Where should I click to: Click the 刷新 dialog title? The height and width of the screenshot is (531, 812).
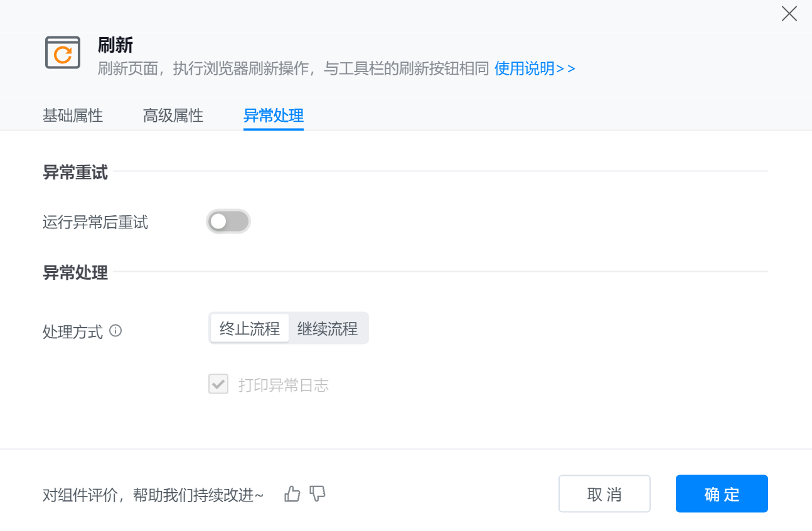pos(115,45)
